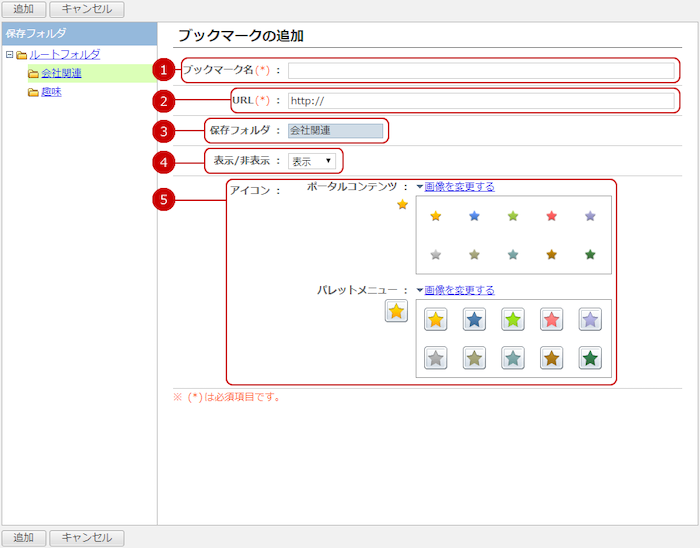
Task: Select the dark green star portal icon
Action: (x=590, y=255)
